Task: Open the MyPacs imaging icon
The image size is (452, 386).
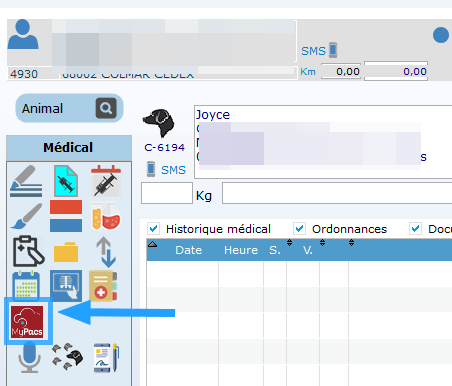Action: click(27, 321)
